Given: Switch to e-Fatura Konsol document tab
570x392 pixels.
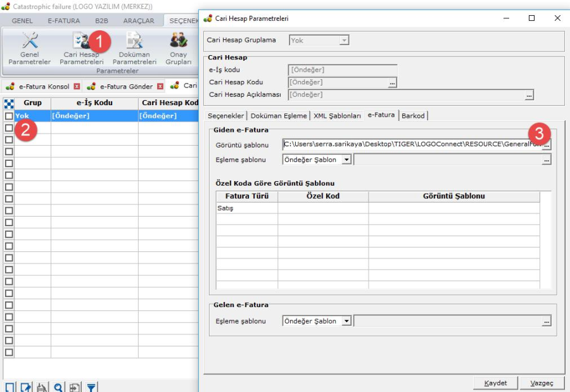Looking at the screenshot, I should click(44, 87).
